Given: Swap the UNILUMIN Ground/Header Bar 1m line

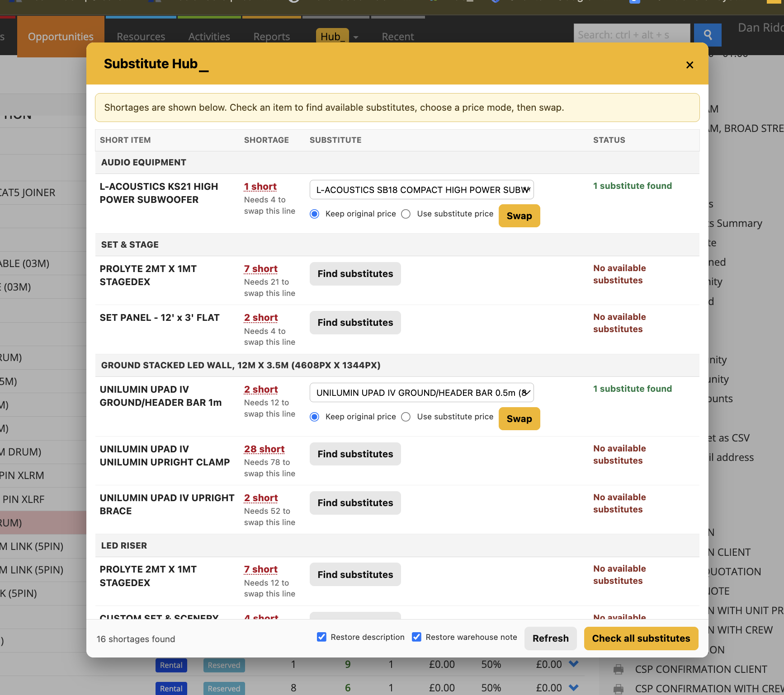Looking at the screenshot, I should [519, 419].
